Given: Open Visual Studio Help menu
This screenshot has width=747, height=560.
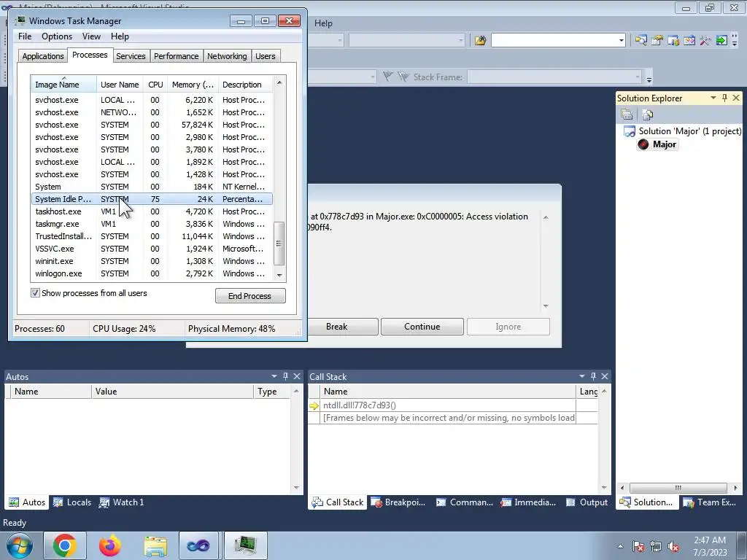Looking at the screenshot, I should tap(323, 23).
